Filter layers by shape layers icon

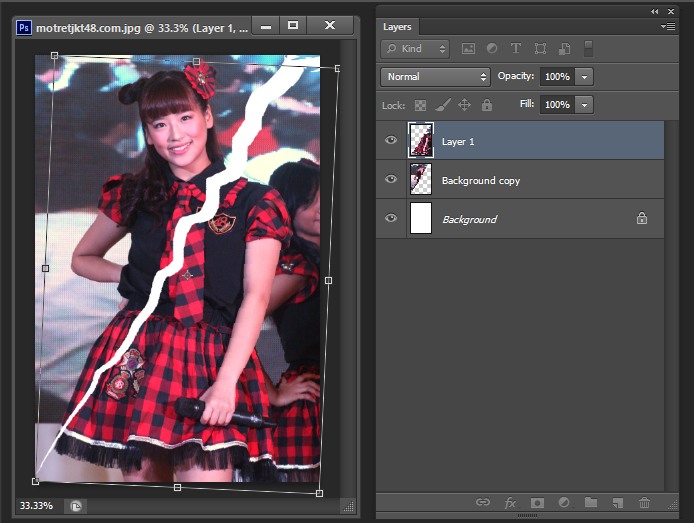[540, 49]
